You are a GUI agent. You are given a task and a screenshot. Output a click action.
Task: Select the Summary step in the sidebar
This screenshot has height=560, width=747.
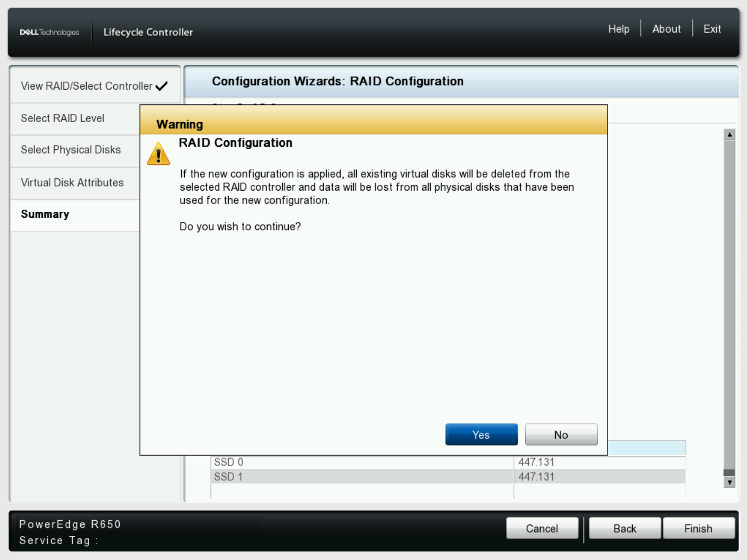(44, 214)
